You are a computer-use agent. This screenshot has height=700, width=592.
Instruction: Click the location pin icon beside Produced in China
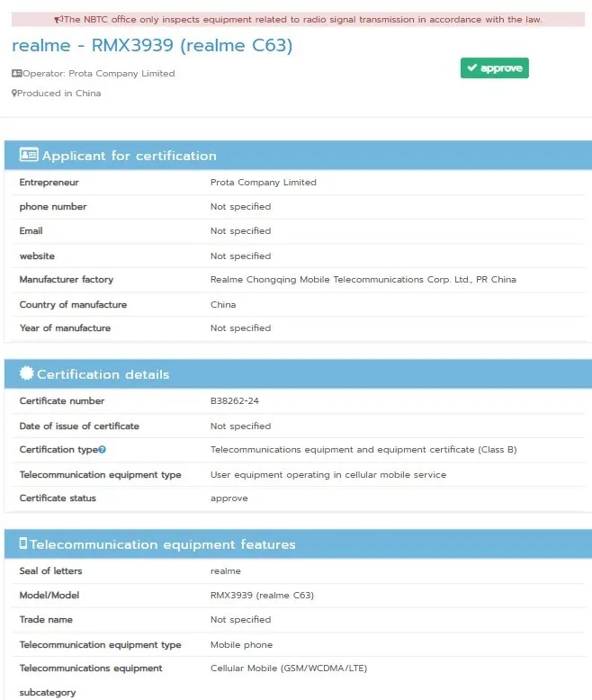click(14, 94)
